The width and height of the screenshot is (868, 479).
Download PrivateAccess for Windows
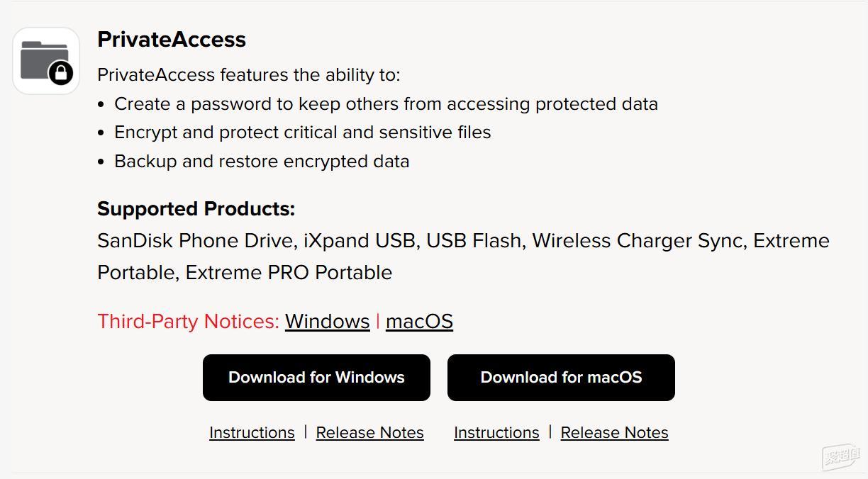[x=316, y=378]
